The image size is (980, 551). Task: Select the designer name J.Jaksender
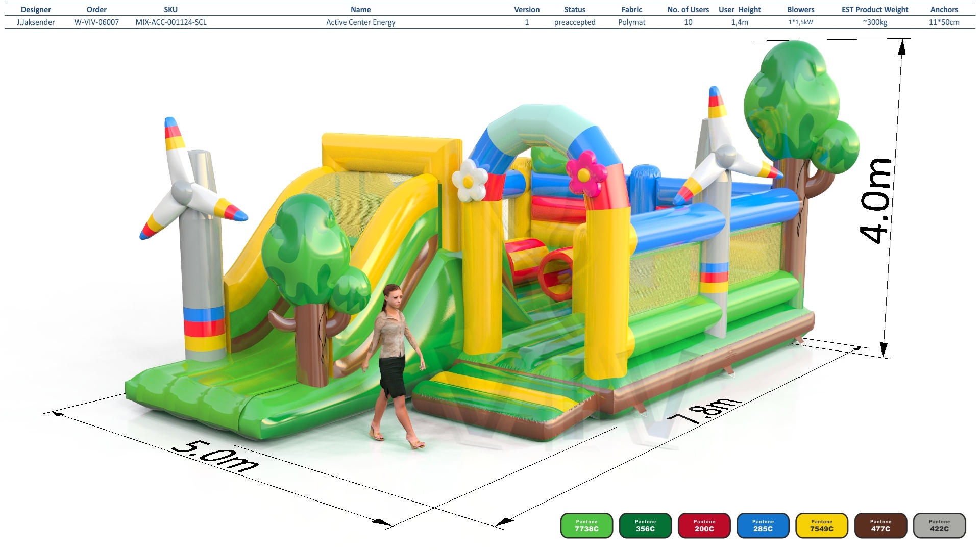pyautogui.click(x=36, y=22)
